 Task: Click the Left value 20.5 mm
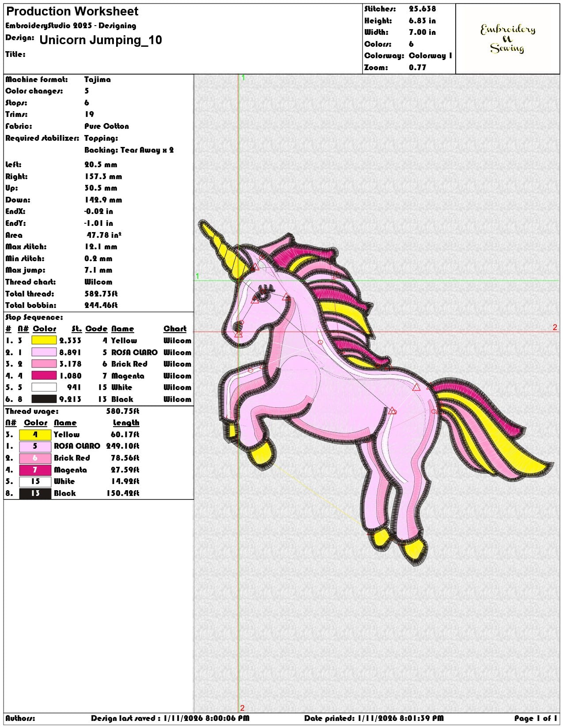(101, 165)
